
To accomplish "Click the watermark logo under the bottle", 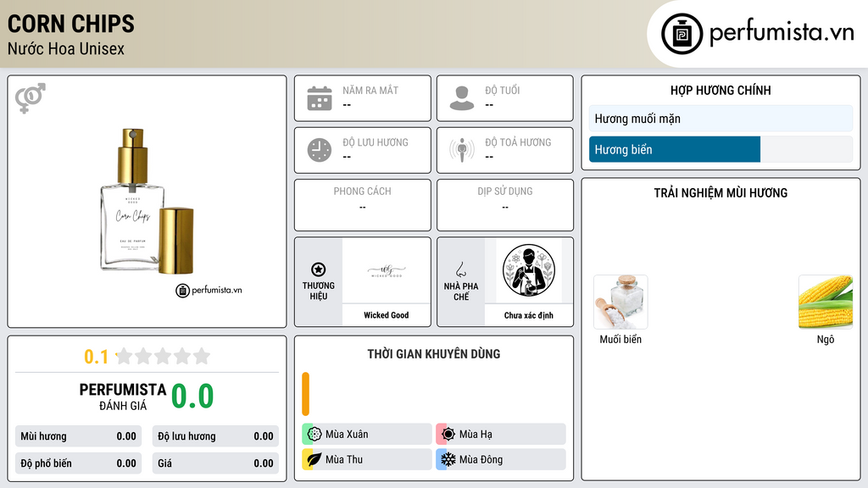I will [x=209, y=290].
